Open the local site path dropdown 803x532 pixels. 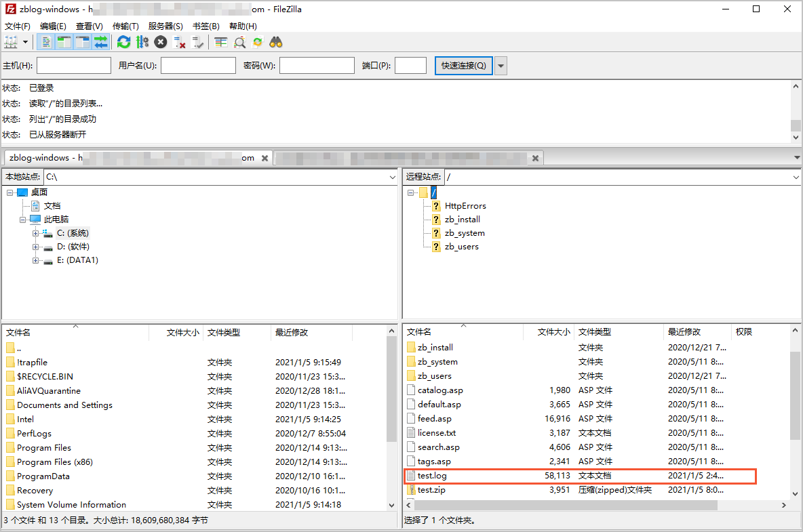[392, 177]
